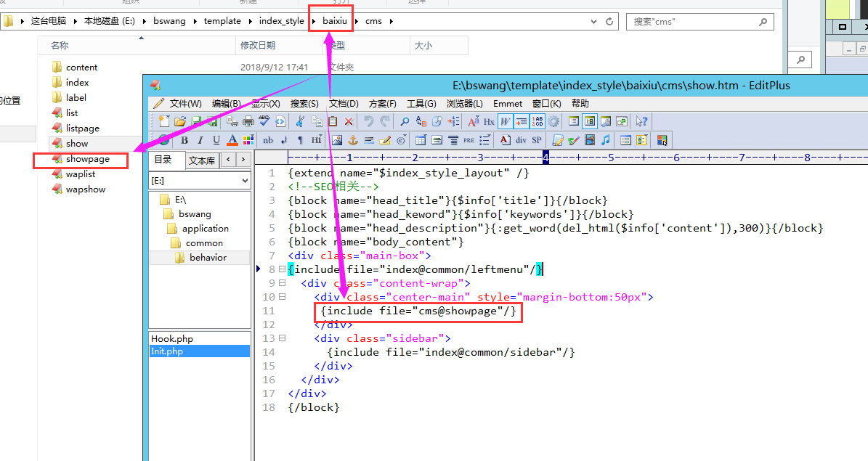Open the 搜索(S) menu
This screenshot has height=461, width=868.
click(x=304, y=104)
